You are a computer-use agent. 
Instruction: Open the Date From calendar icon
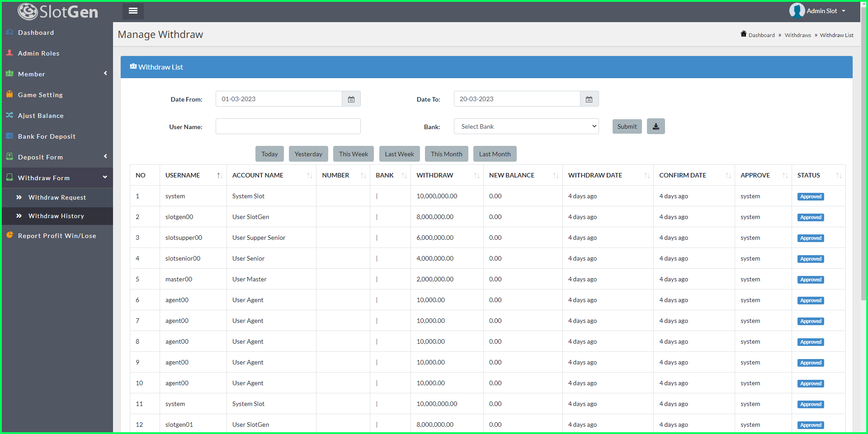(351, 98)
